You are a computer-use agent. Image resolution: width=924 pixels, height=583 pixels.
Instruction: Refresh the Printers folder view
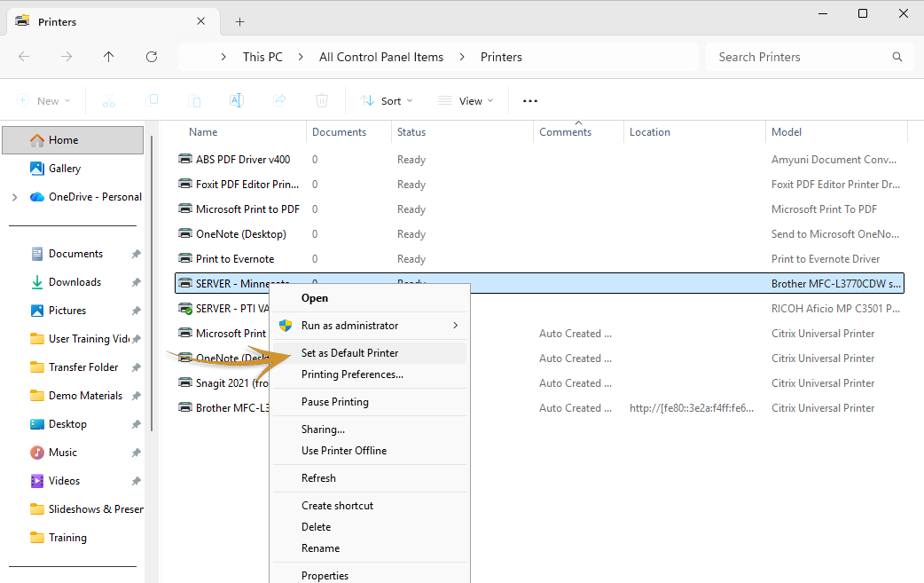coord(152,57)
